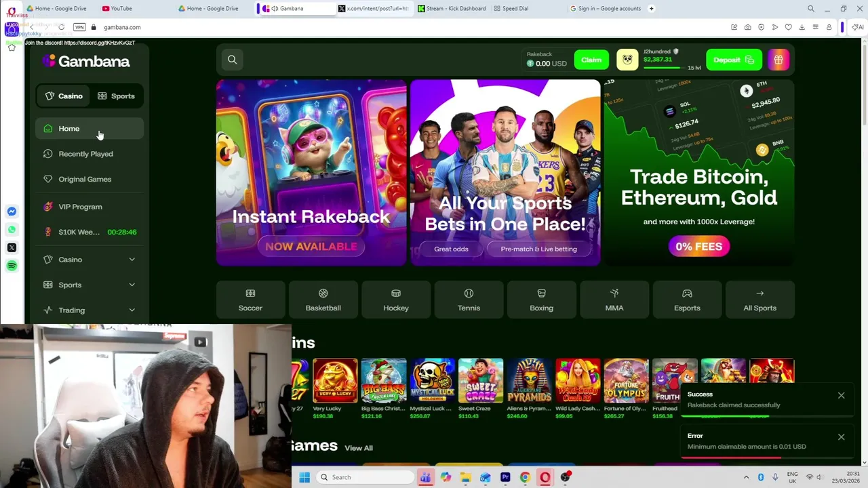
Task: Open the Basketball sport tile
Action: coord(323,300)
